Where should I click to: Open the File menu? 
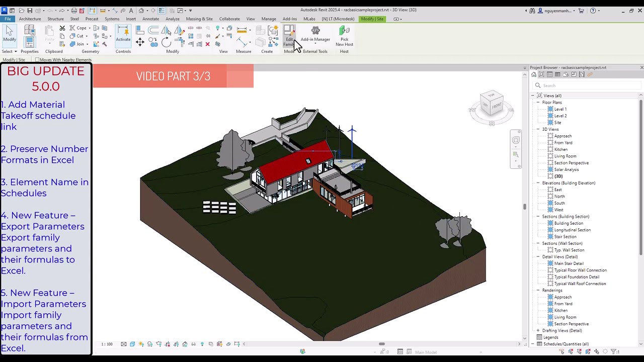coord(8,19)
